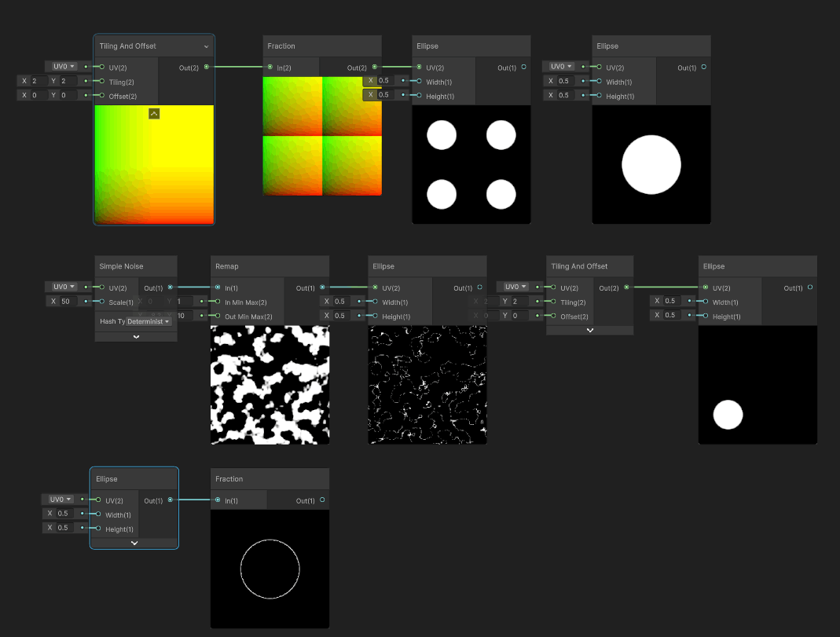This screenshot has height=637, width=840.
Task: Click Out(1) port of small-circle Ellipse node
Action: click(x=810, y=287)
